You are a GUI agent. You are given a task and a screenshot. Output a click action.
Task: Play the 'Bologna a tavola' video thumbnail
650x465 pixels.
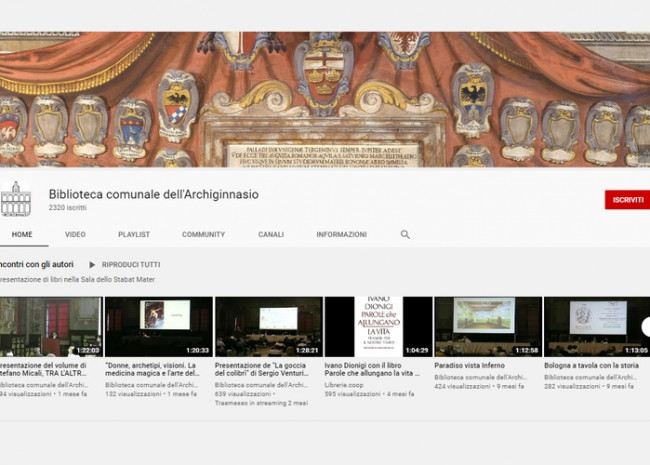click(x=596, y=326)
